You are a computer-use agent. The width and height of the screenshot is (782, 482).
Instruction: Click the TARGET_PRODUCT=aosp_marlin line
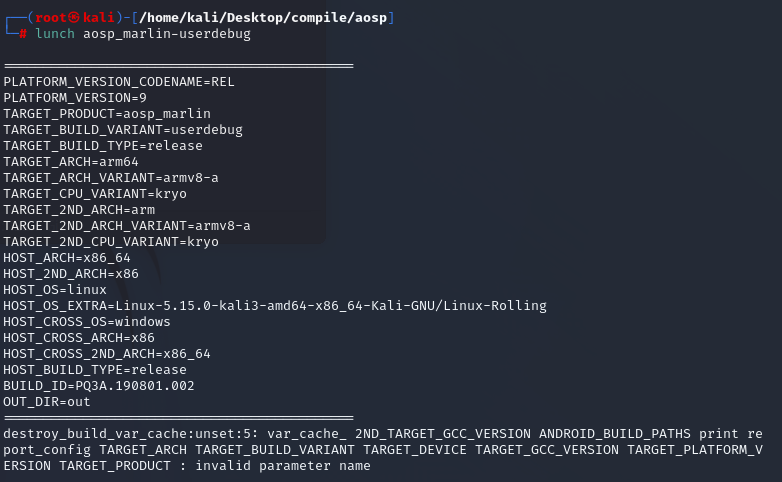(x=107, y=114)
